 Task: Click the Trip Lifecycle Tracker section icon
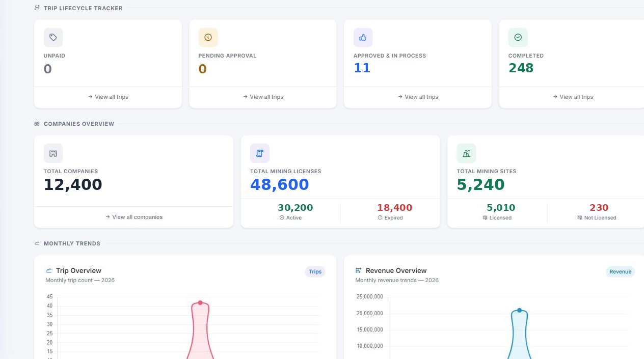point(37,8)
